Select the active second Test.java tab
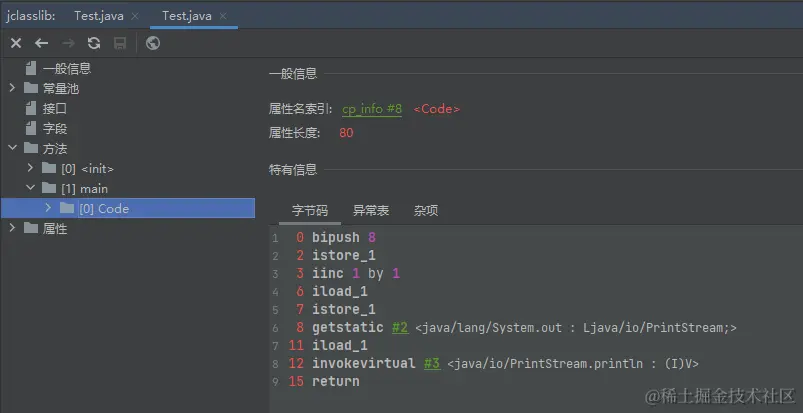The height and width of the screenshot is (413, 803). [187, 16]
